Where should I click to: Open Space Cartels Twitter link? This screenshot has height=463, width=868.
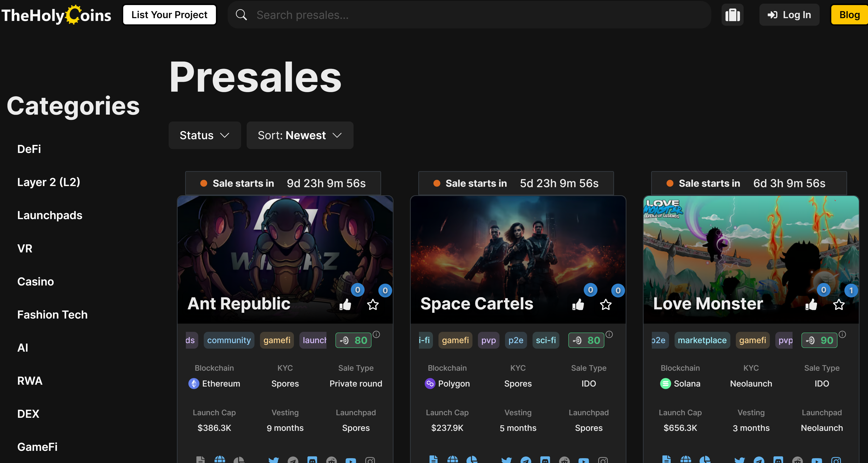click(506, 460)
